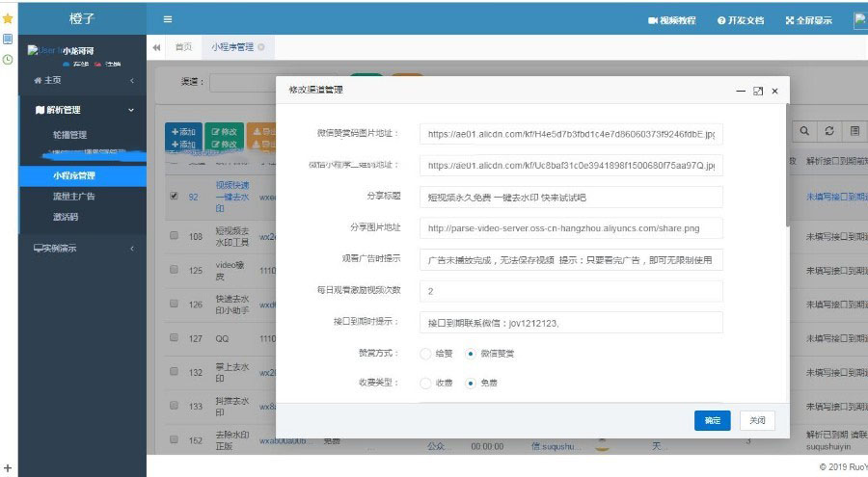Click the green clock icon in left strip
The image size is (868, 477).
pos(8,59)
